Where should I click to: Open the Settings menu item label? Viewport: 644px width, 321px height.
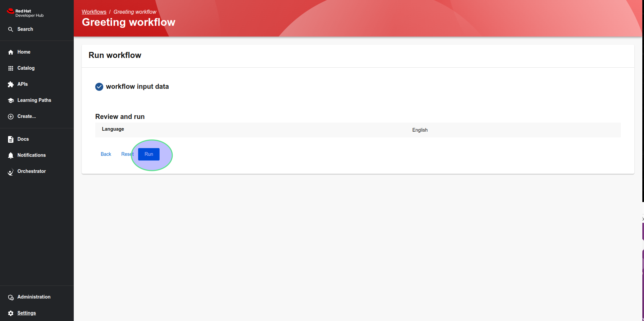click(26, 313)
